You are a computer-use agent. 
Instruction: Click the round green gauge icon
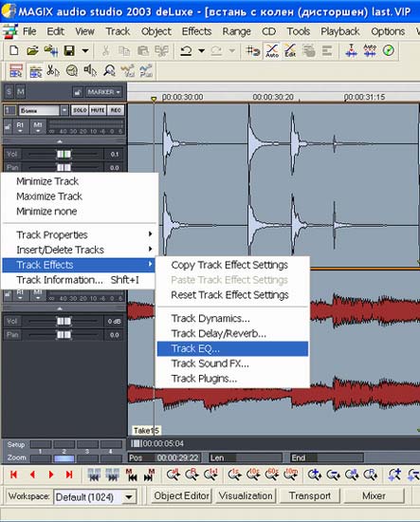point(388,50)
